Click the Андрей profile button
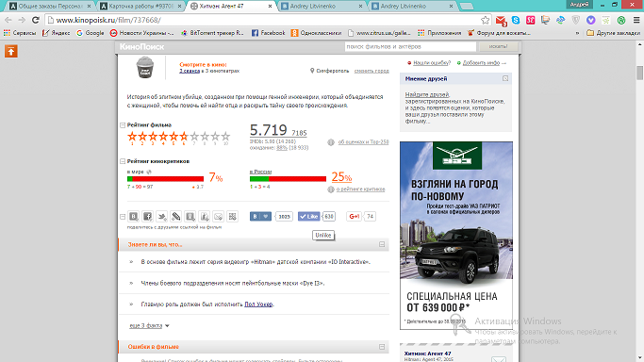 (x=580, y=4)
